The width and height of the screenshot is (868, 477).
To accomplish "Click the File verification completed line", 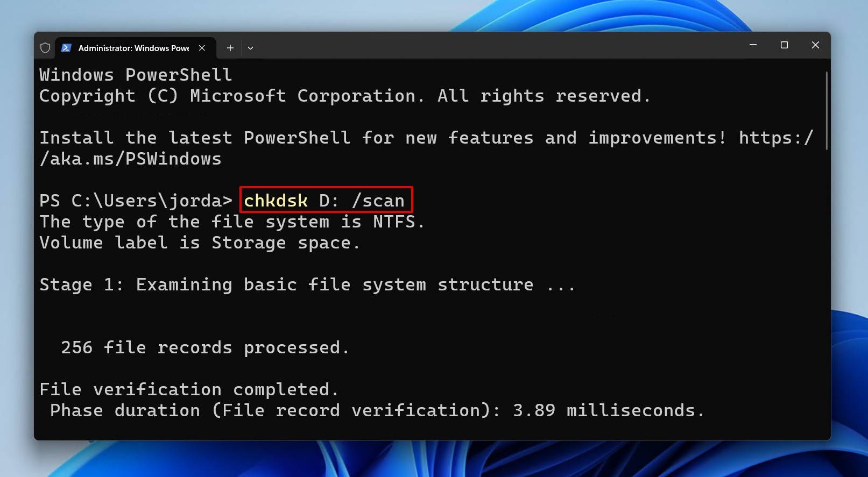I will tap(189, 389).
